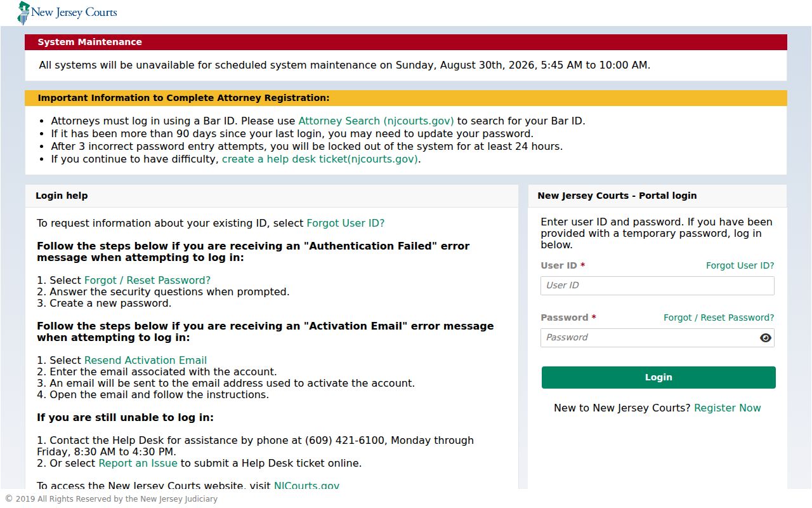Click the 2019 All Rights Reserved footer text
The width and height of the screenshot is (812, 508).
click(x=111, y=499)
